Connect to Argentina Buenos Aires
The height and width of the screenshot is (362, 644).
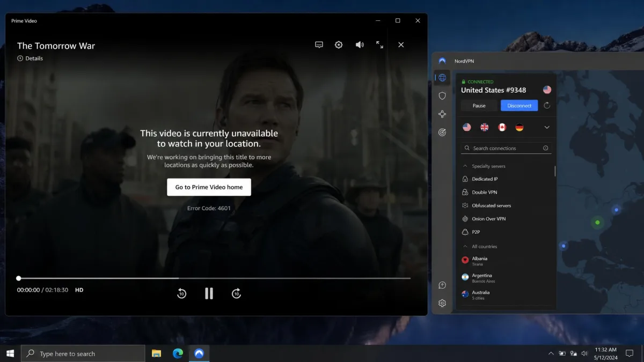pos(507,278)
